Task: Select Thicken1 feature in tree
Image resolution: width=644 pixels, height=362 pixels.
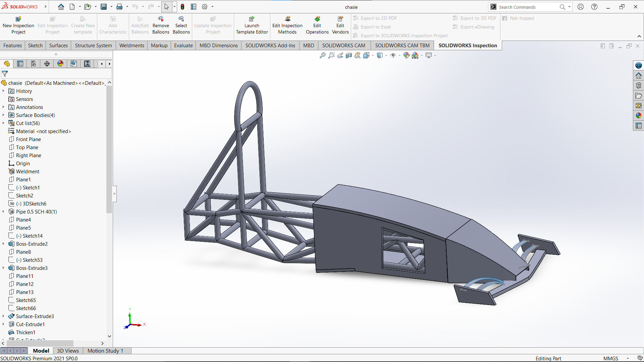Action: click(x=25, y=332)
